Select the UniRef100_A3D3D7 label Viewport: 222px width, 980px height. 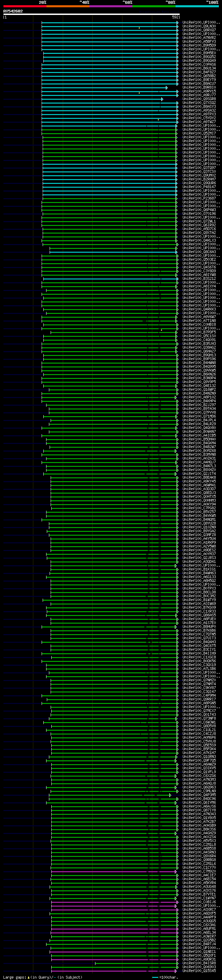pos(199,489)
